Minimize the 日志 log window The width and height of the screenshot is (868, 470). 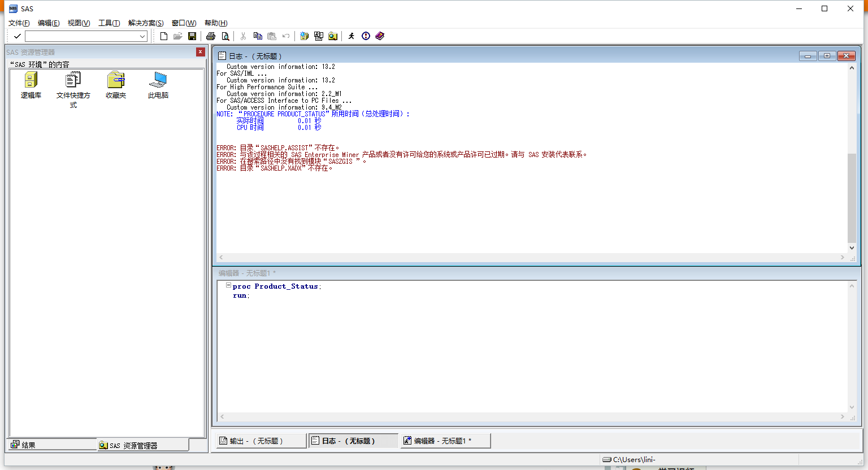point(808,56)
